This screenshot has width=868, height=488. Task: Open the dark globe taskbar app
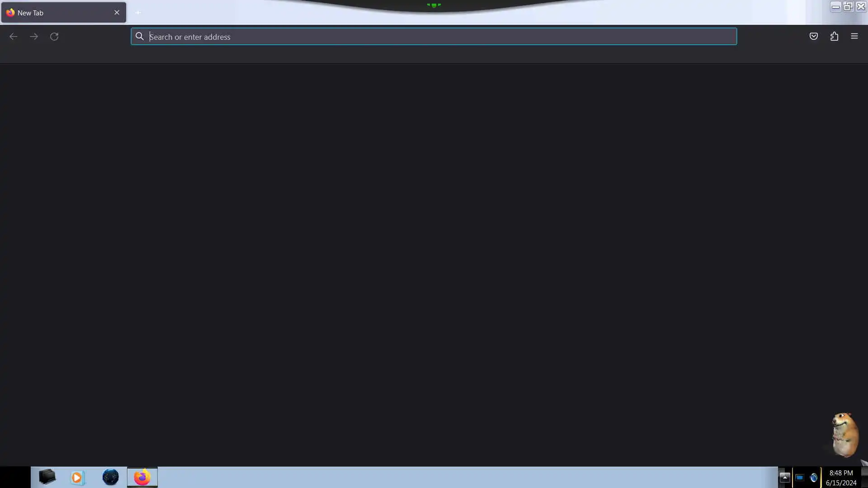[x=110, y=477]
